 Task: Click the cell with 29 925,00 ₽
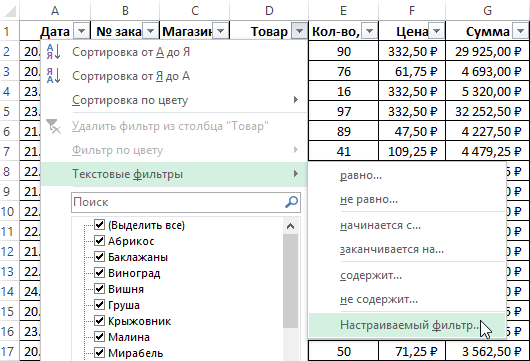coord(487,51)
